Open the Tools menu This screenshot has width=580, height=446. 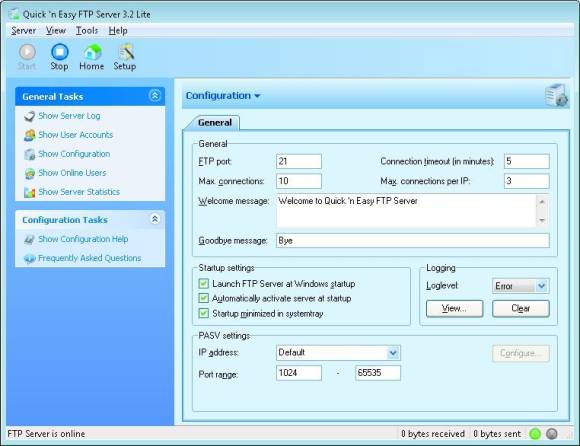tap(87, 31)
